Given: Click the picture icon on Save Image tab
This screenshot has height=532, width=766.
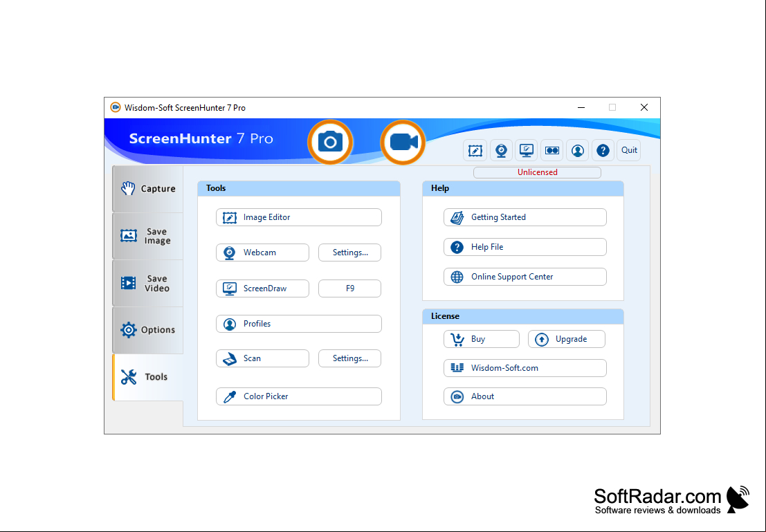Looking at the screenshot, I should [129, 235].
